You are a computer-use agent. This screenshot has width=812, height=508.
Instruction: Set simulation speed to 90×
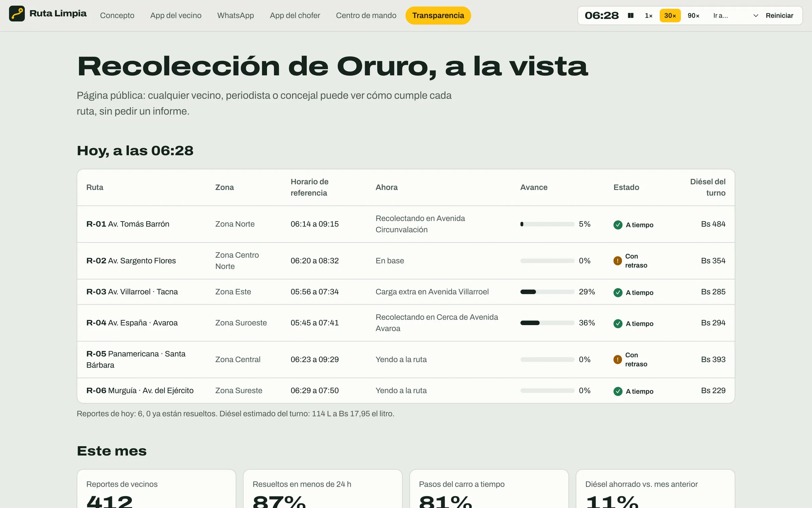click(693, 16)
